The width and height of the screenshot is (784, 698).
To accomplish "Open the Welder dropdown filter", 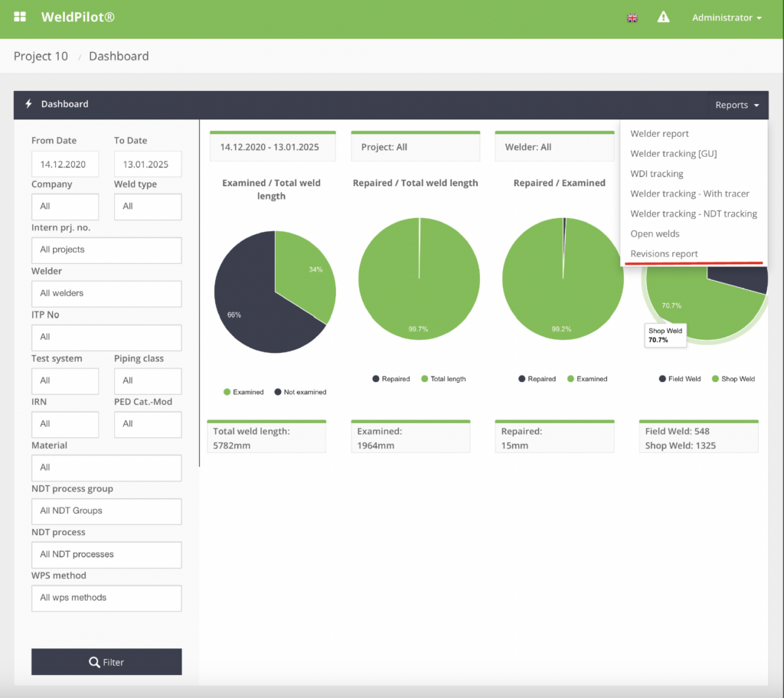I will coord(106,293).
